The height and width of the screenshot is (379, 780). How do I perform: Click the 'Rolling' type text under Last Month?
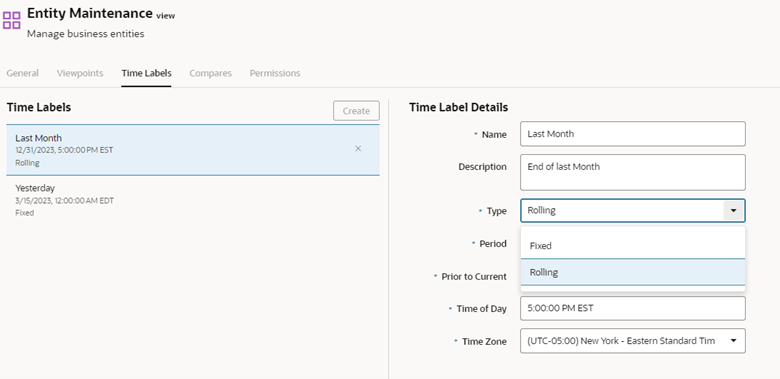[27, 163]
